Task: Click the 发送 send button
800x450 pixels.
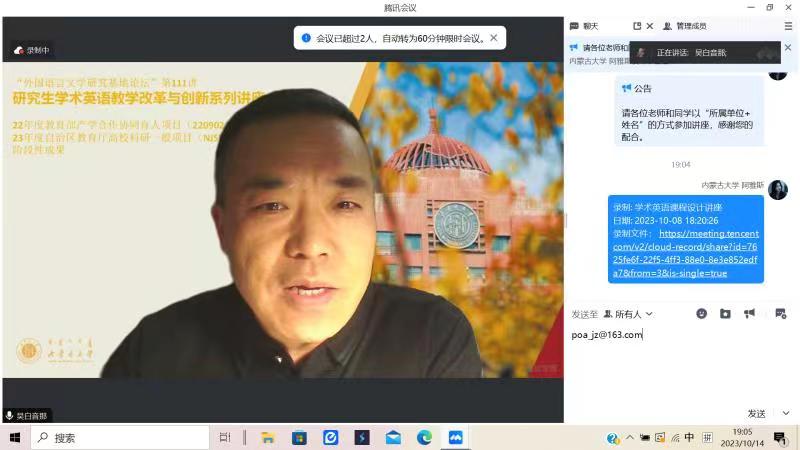Action: coord(757,413)
